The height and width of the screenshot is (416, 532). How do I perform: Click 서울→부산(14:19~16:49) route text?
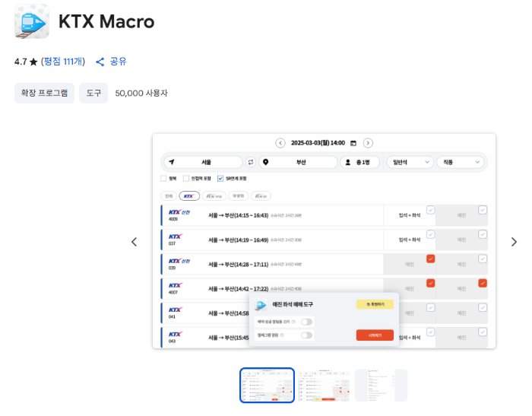click(x=238, y=240)
